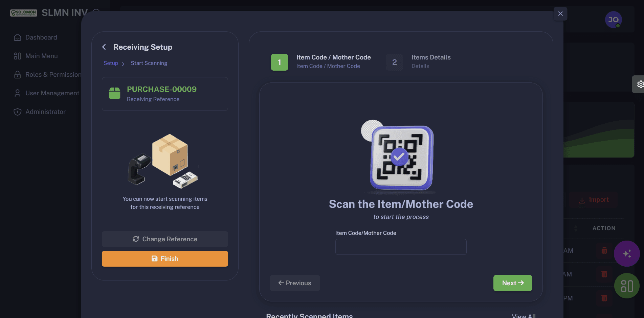Screen dimensions: 644x318
Task: Click the Scan the Item/Mother Code heading
Action: point(401,204)
